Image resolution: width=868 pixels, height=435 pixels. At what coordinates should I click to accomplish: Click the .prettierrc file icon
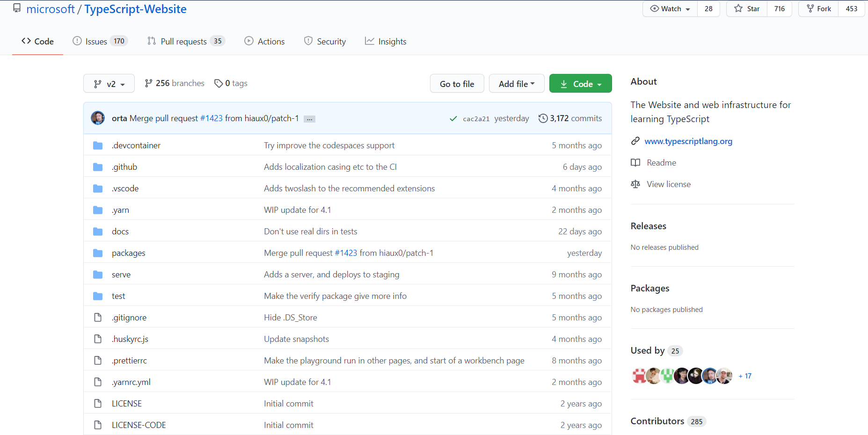(98, 361)
